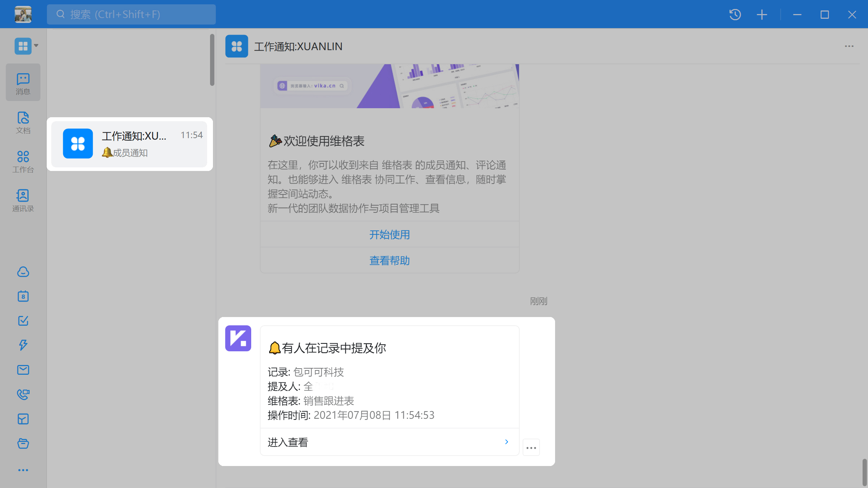The width and height of the screenshot is (868, 488).
Task: Click the search box at the top
Action: point(131,14)
